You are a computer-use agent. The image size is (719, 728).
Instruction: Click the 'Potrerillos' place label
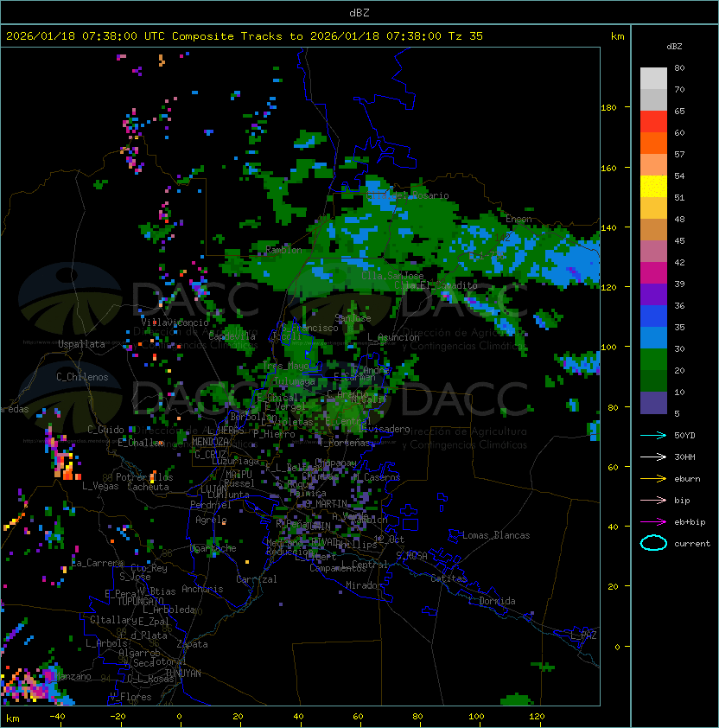point(144,477)
